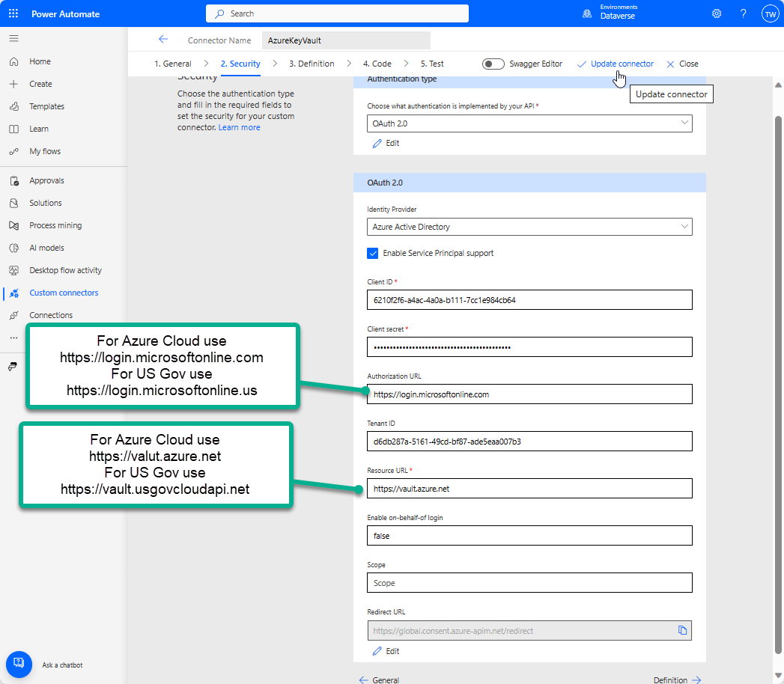Viewport: 784px width, 684px height.
Task: Click the Tenant ID field
Action: click(x=529, y=442)
